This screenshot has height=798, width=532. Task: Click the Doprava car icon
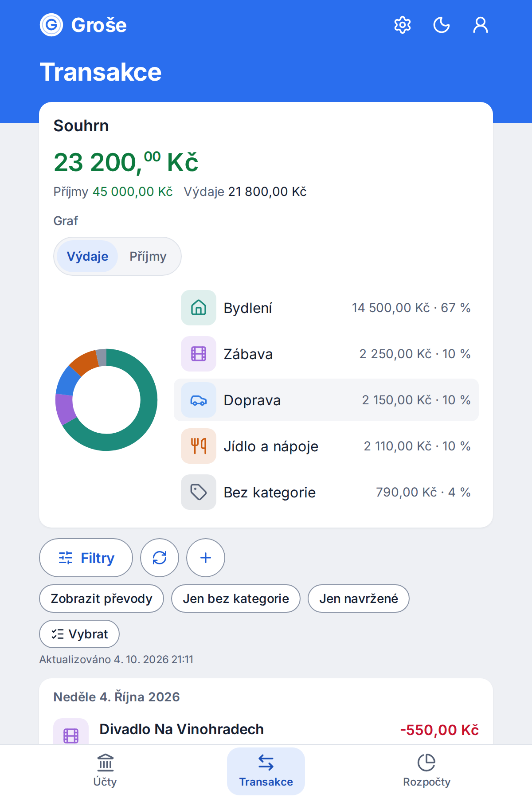coord(199,400)
